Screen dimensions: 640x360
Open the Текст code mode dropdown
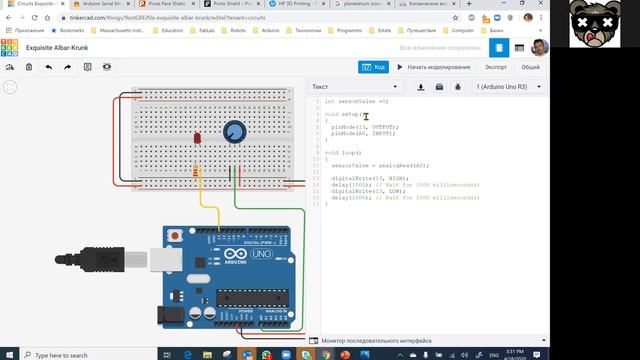(x=354, y=87)
